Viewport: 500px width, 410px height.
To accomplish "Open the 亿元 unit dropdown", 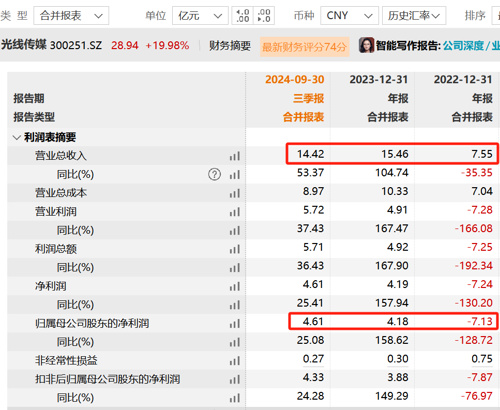I will point(200,16).
